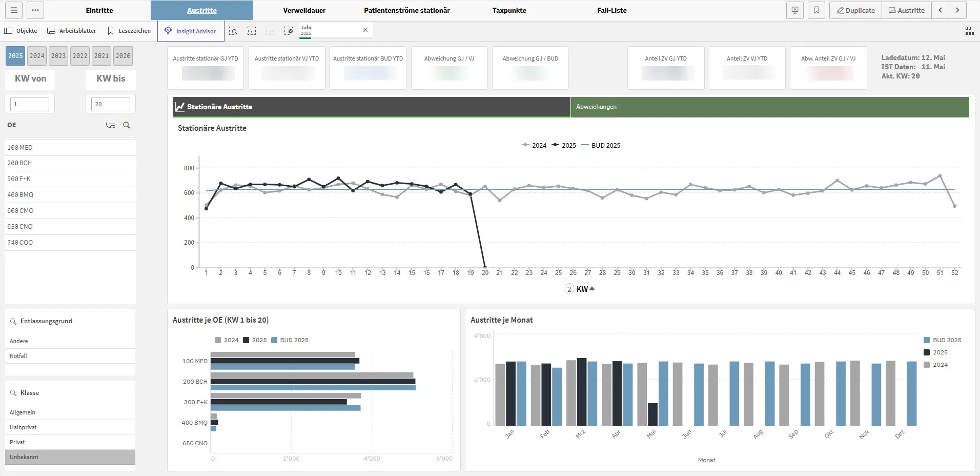Switch to the Verweildauer tab
980x476 pixels.
[x=304, y=10]
